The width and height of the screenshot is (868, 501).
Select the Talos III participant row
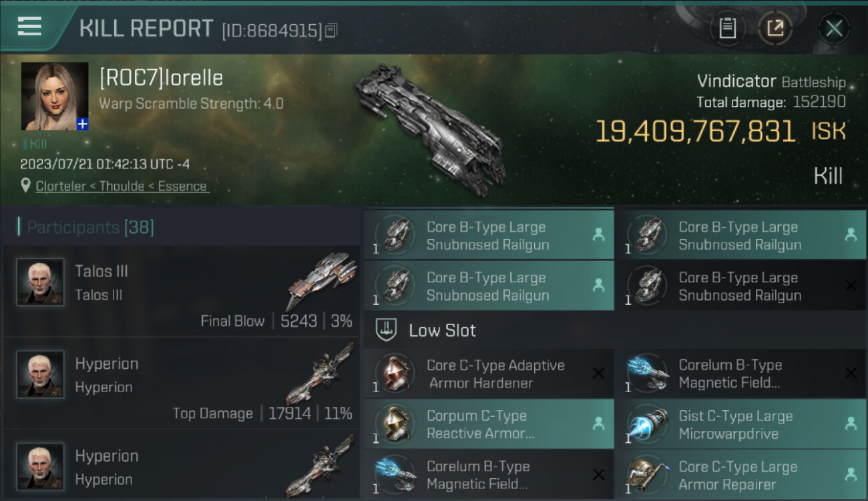click(x=182, y=291)
